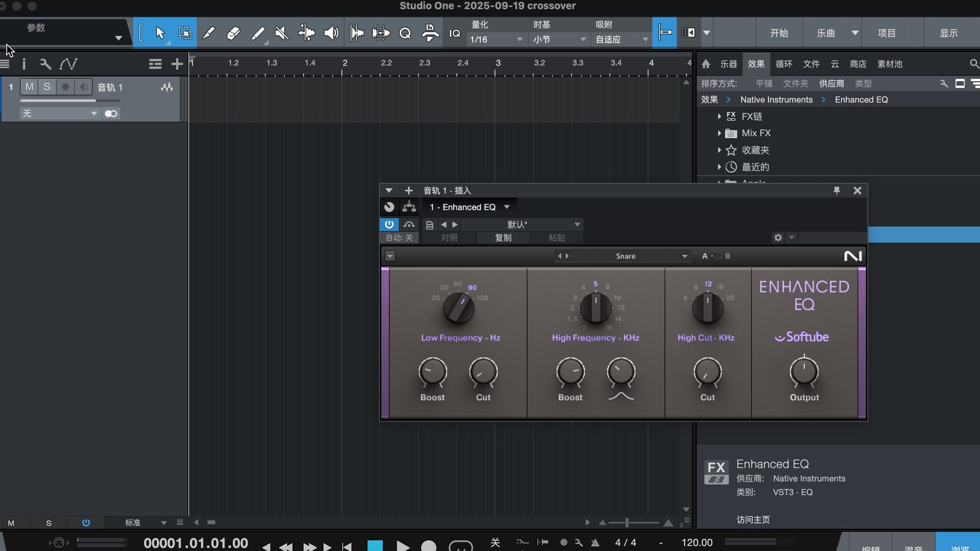Image resolution: width=980 pixels, height=551 pixels.
Task: Switch to the 乐器 browser tab
Action: coord(728,64)
